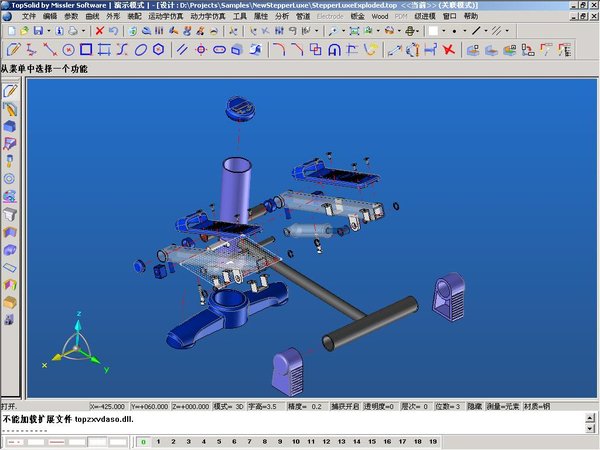
Task: Select the rectangle sketch tool
Action: click(86, 49)
